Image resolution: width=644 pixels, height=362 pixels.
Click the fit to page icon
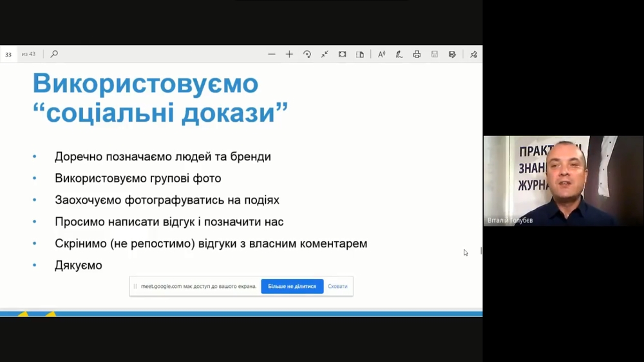325,55
